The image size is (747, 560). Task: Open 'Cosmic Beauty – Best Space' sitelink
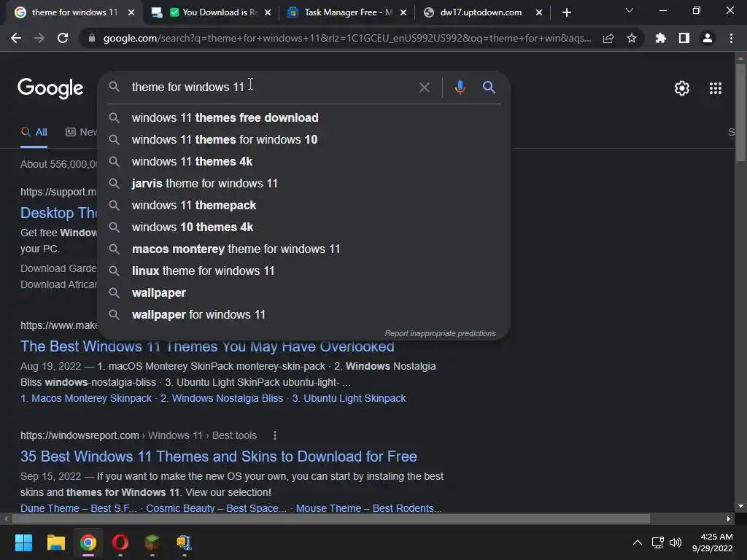point(216,507)
